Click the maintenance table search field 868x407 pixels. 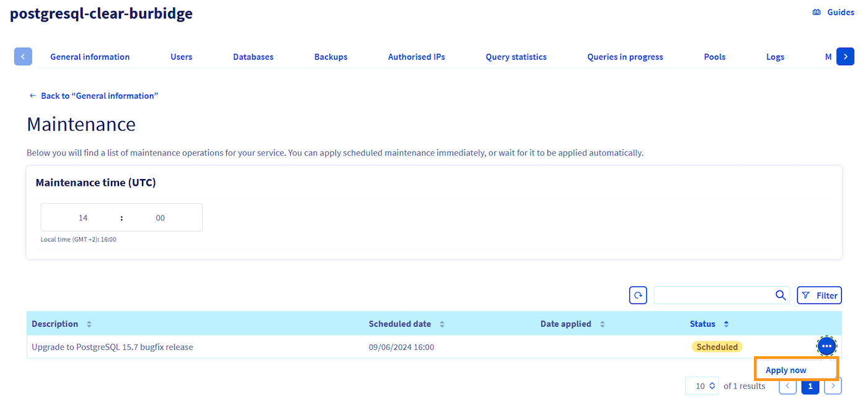coord(713,295)
